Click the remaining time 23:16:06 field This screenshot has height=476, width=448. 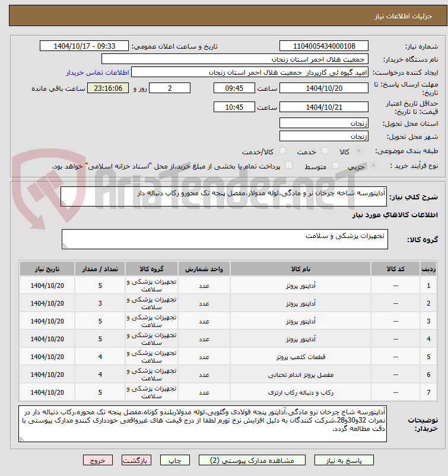108,88
